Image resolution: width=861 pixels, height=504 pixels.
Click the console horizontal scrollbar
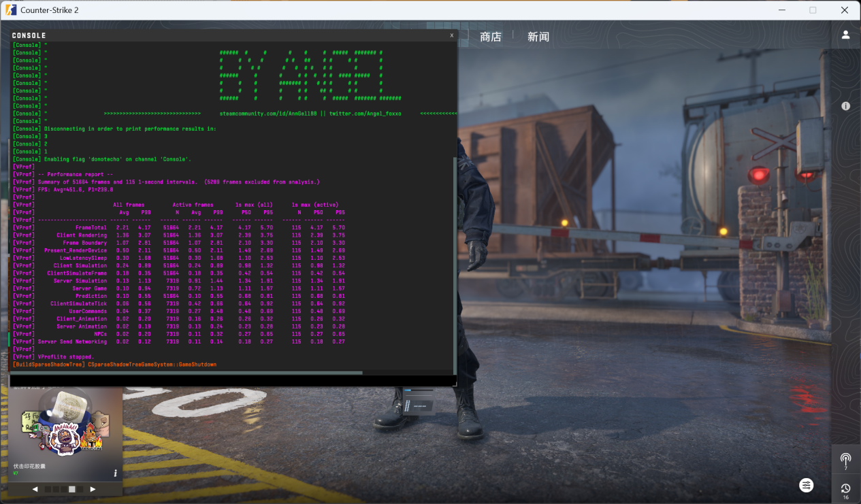tap(187, 372)
